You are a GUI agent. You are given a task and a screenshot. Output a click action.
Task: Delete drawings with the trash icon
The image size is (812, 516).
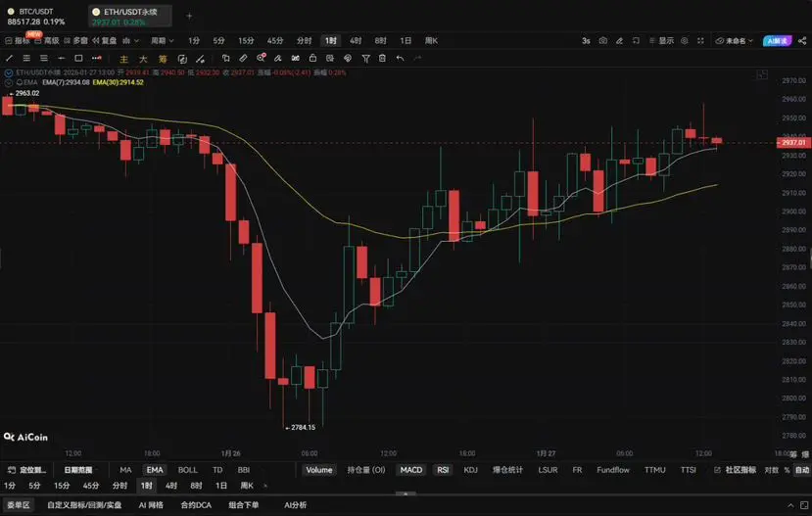(x=382, y=59)
